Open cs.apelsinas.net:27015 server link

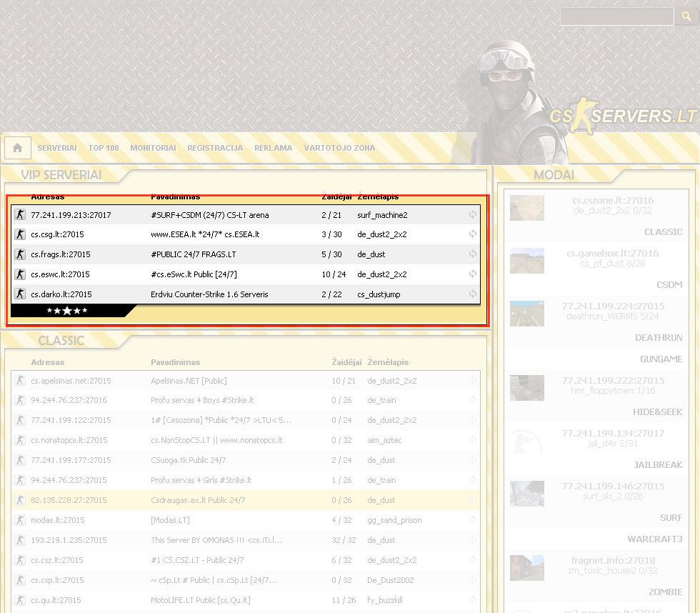point(71,381)
